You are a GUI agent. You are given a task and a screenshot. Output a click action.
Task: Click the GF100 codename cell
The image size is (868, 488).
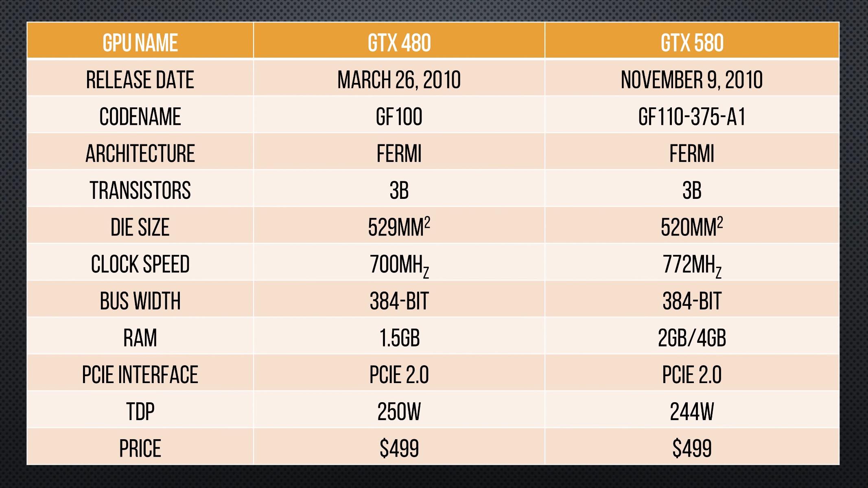[x=399, y=117]
